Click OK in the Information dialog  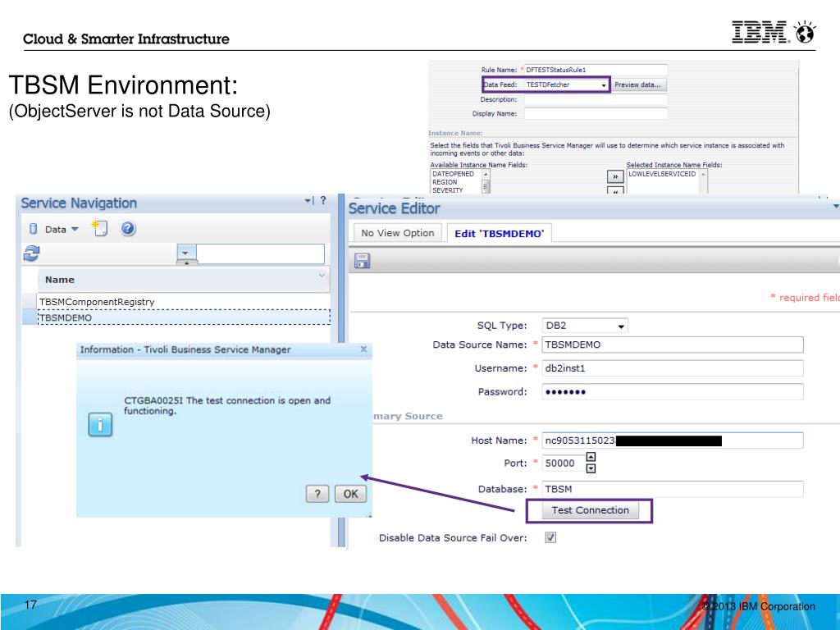click(x=351, y=494)
